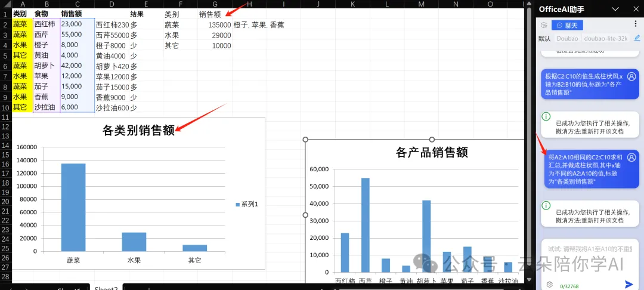Edit the model with the pencil icon
Screen dimensions: 644x290
click(637, 38)
